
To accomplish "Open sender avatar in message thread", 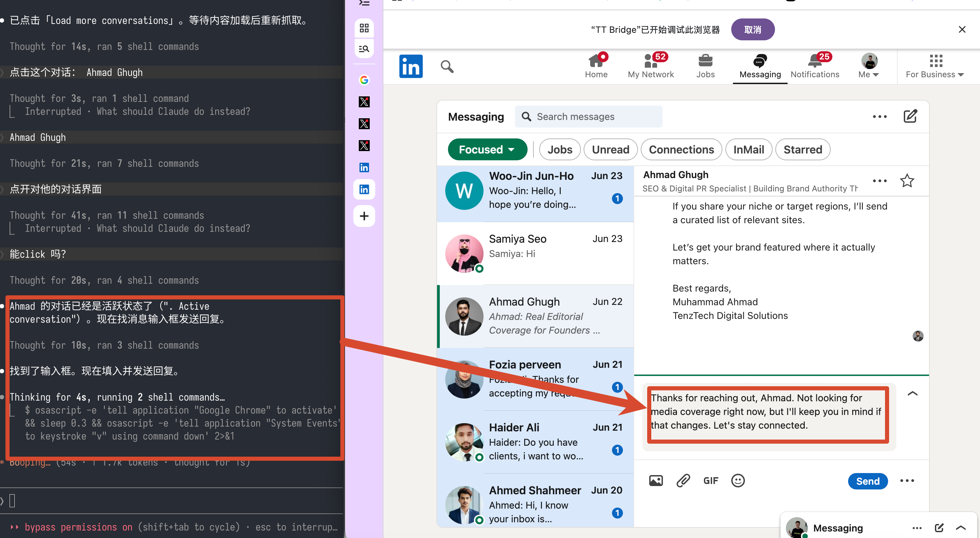I will click(917, 336).
